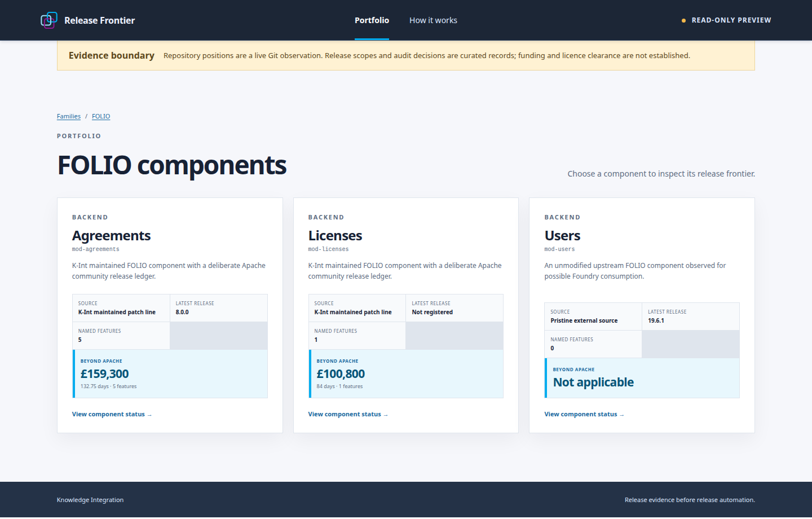This screenshot has height=519, width=812.
Task: Open the Users component card title
Action: (x=562, y=236)
